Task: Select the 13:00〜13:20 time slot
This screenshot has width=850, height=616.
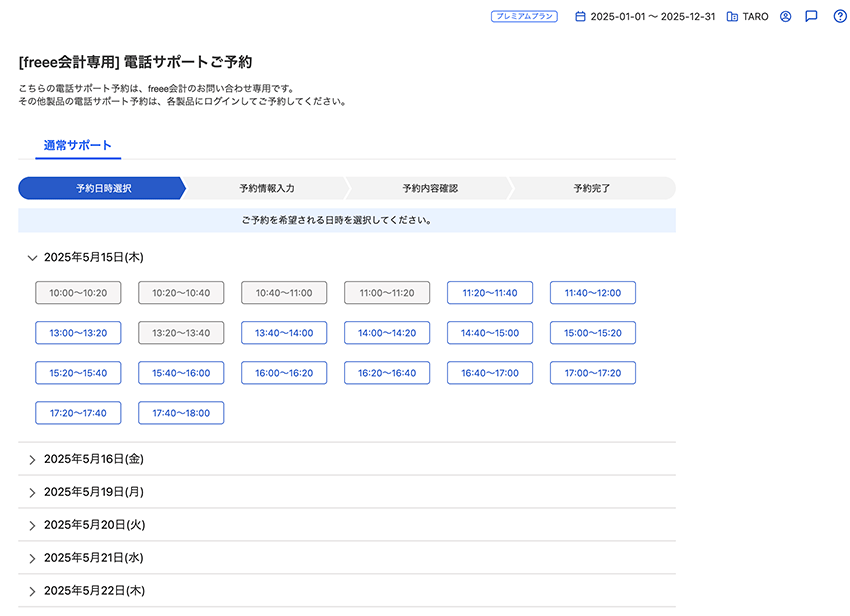Action: point(78,333)
